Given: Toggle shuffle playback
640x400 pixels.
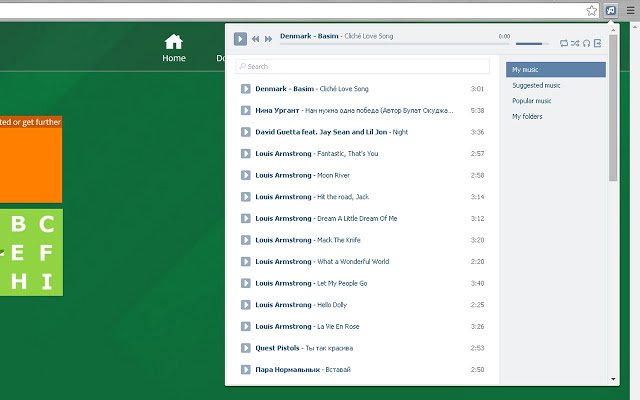Looking at the screenshot, I should [x=575, y=43].
